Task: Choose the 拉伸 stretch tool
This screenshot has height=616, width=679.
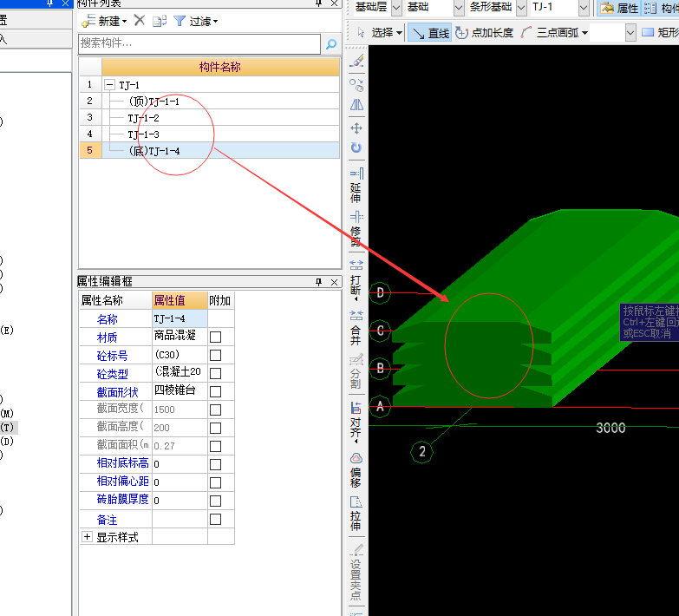Action: (x=356, y=514)
